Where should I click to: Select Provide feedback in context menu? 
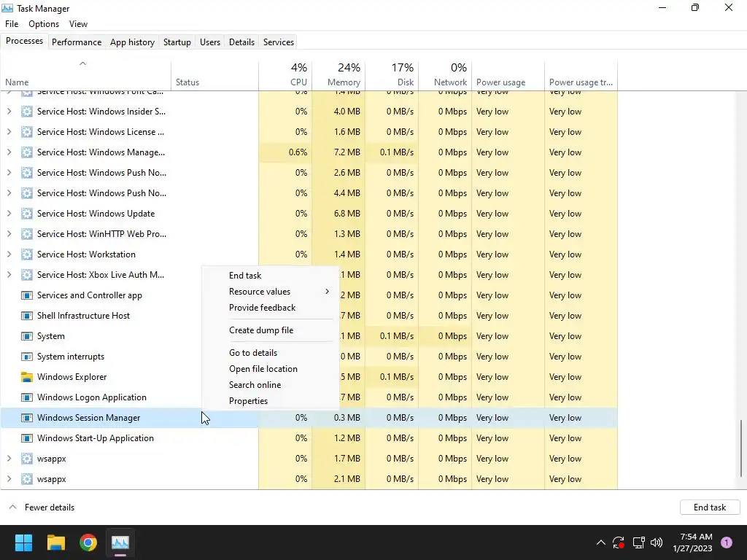pyautogui.click(x=270, y=308)
